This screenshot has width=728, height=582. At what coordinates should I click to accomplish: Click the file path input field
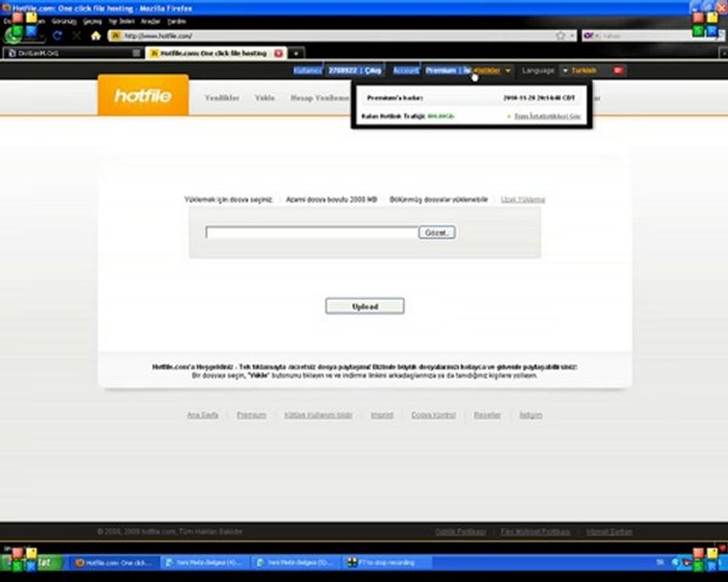point(312,233)
